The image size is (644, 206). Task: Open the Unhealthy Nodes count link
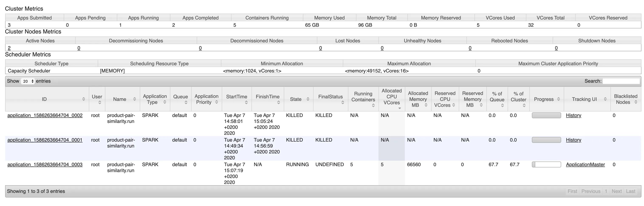pyautogui.click(x=382, y=48)
